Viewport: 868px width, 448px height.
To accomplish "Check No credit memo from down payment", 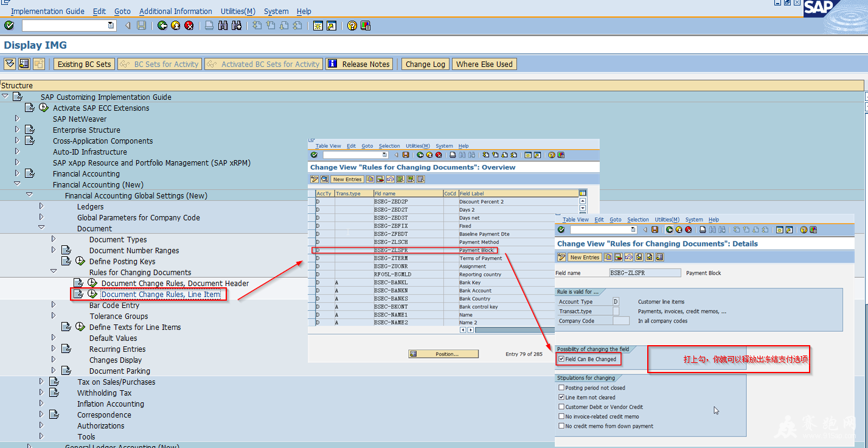I will [x=561, y=426].
